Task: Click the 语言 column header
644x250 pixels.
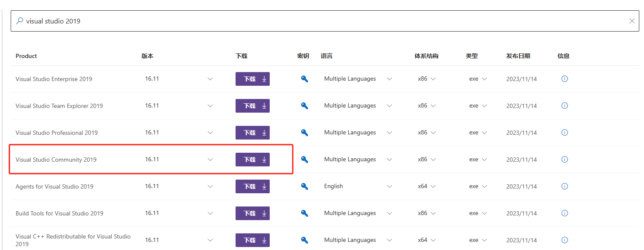Action: (x=326, y=56)
